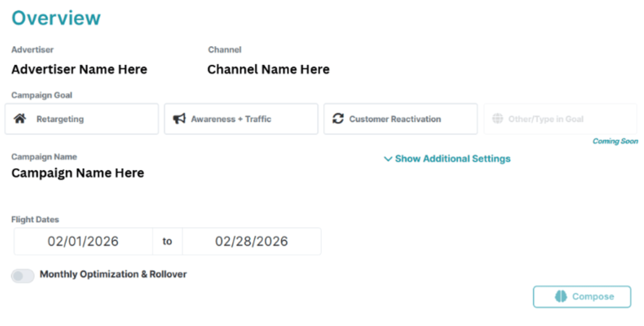Click the house icon on Retargeting

click(x=20, y=119)
